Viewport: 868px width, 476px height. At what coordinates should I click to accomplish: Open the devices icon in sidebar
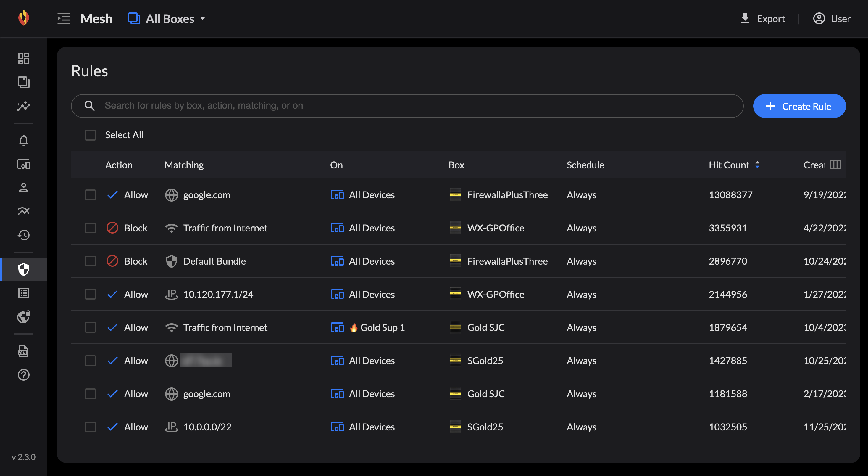tap(24, 164)
